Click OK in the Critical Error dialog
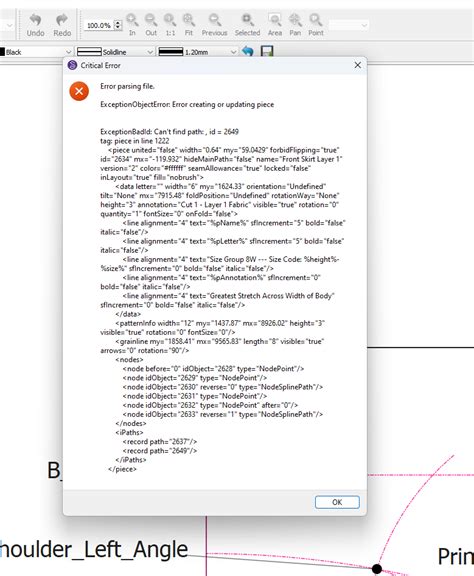 coord(337,502)
